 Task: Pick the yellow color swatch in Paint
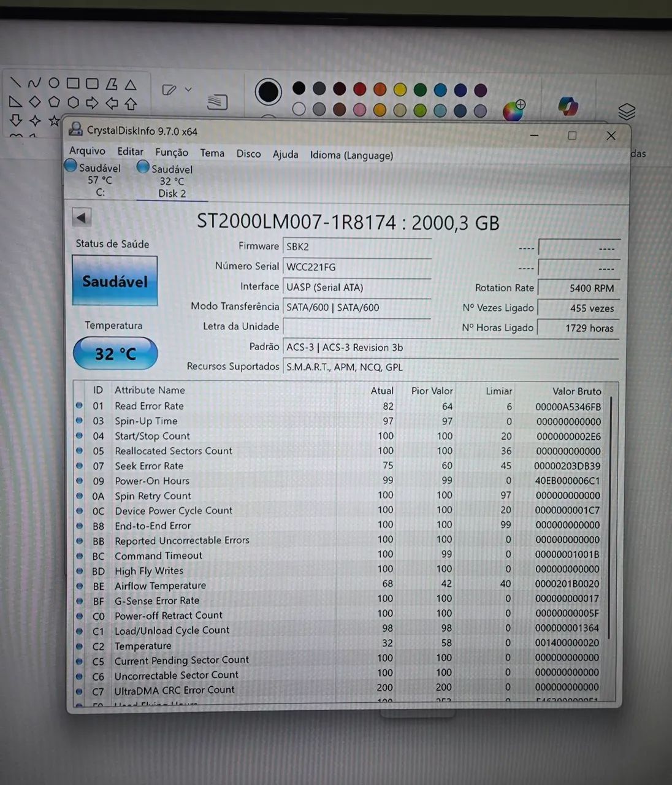(x=400, y=90)
